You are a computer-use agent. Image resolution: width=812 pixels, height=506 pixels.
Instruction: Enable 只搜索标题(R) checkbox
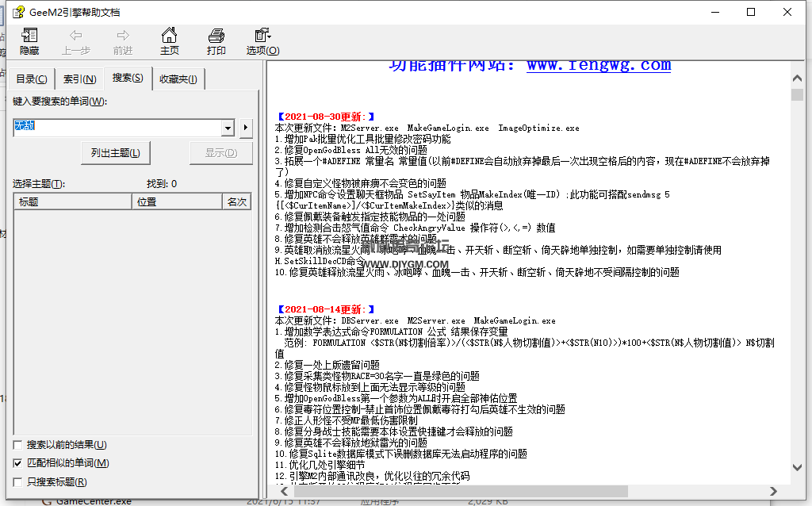pyautogui.click(x=17, y=482)
